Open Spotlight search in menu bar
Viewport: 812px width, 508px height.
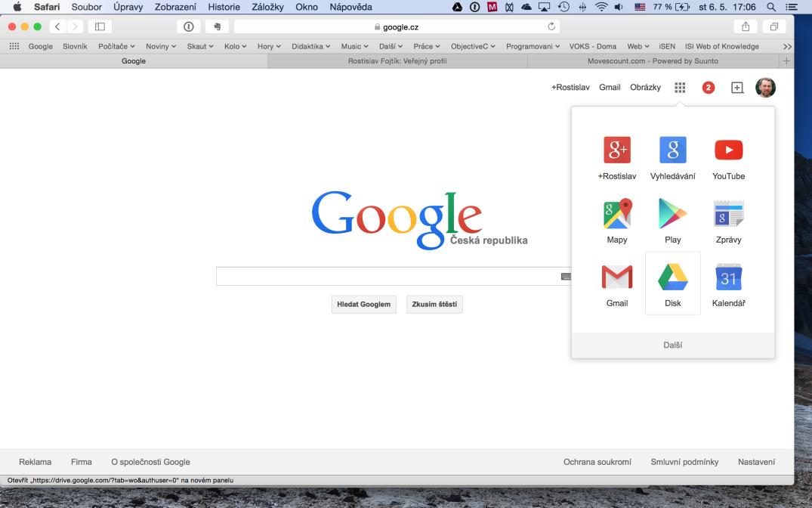coord(771,7)
